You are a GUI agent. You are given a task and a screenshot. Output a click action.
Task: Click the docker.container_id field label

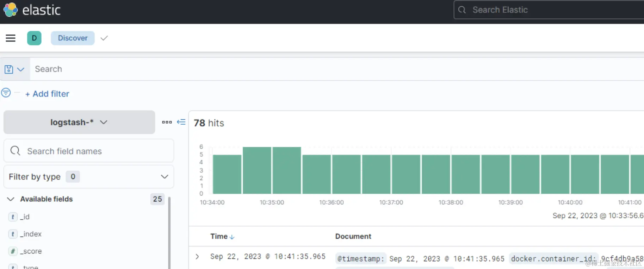tap(553, 259)
